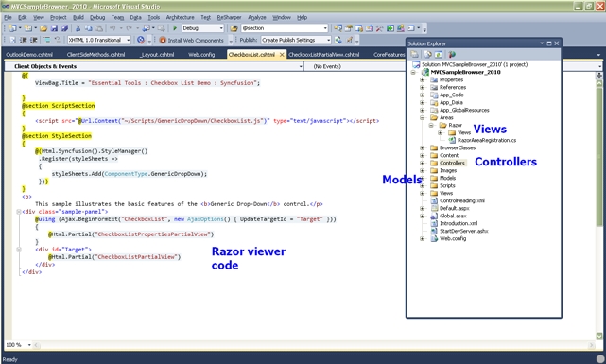Switch to the _Layout.cshtml tab
Viewport: 606px width, 364px height.
pos(157,55)
